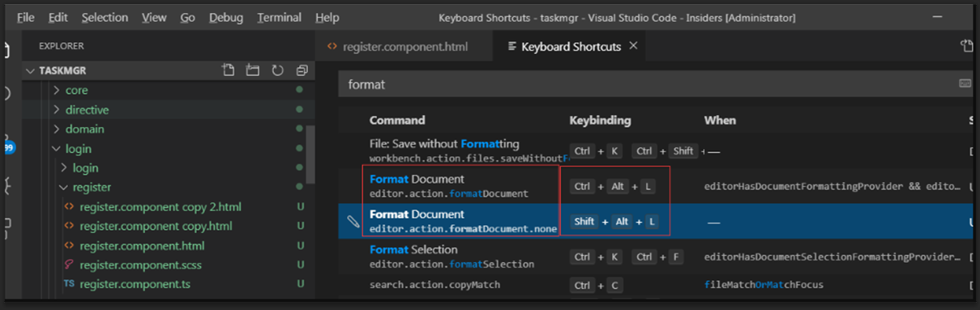Click the New Folder icon in Explorer
Viewport: 980px width, 310px height.
click(x=253, y=70)
